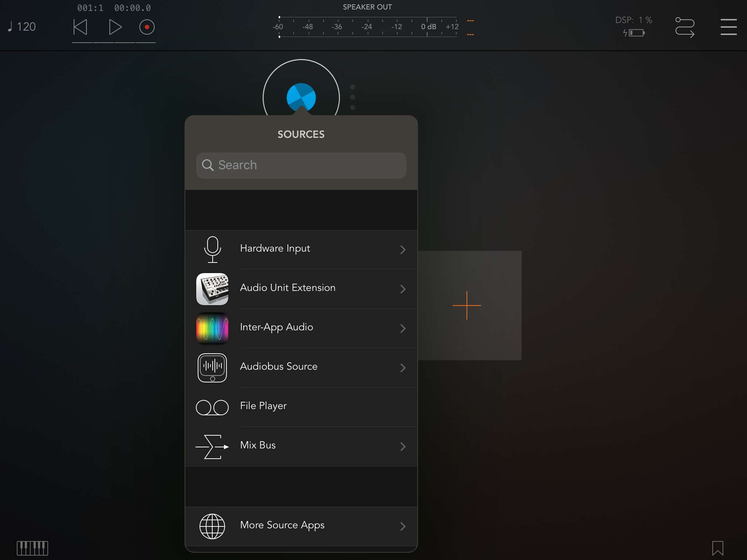Viewport: 747px width, 560px height.
Task: Click the Search sources field
Action: click(x=301, y=166)
